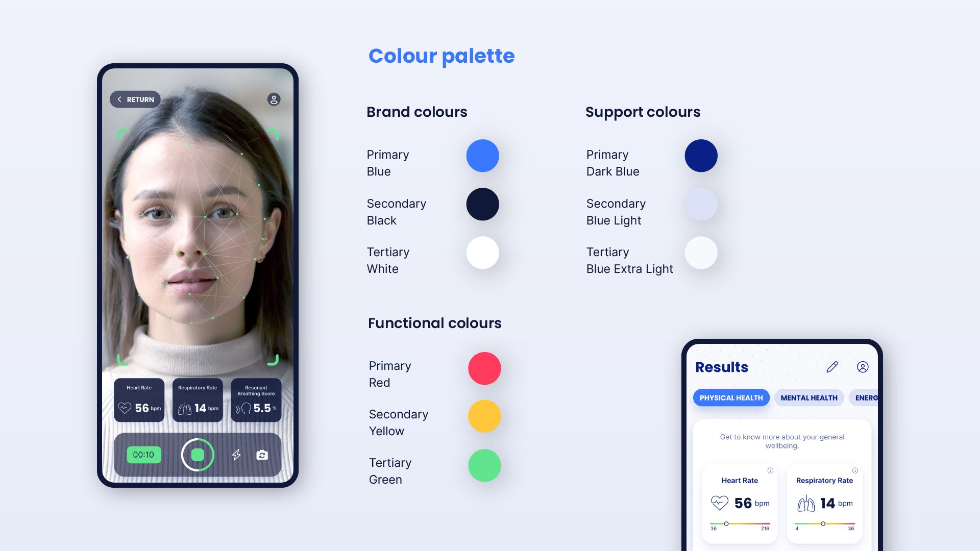This screenshot has width=980, height=551.
Task: Click the edit pencil icon on Results screen
Action: click(x=832, y=366)
